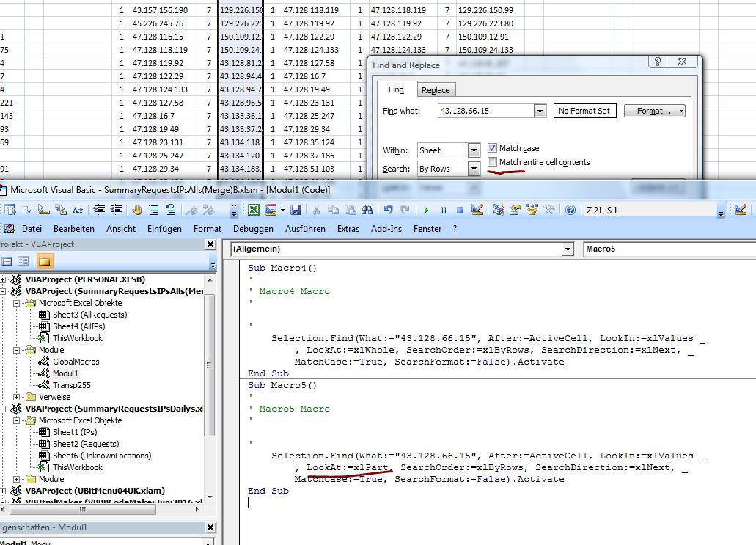This screenshot has width=756, height=545.
Task: Select Transp255 module
Action: [71, 385]
